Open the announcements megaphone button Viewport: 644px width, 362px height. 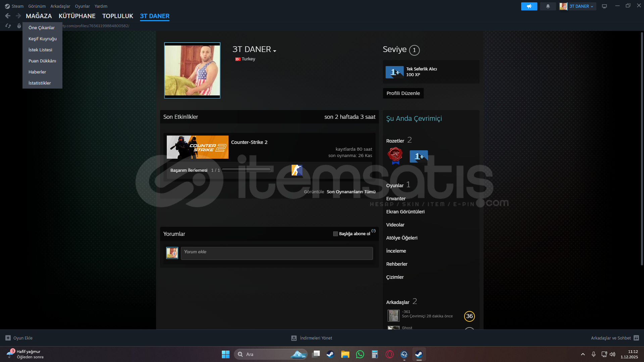click(x=529, y=6)
